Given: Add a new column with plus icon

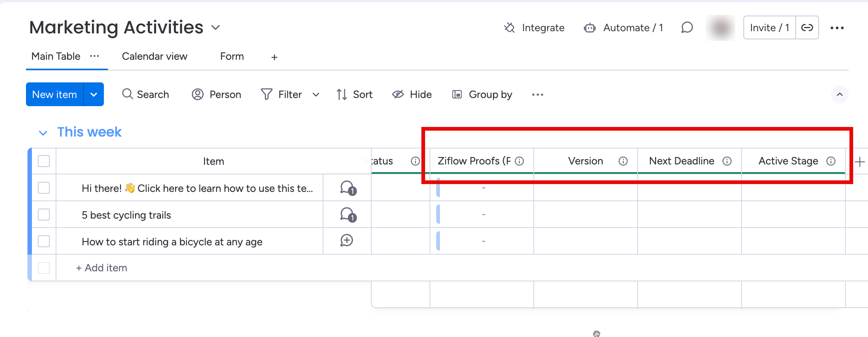Looking at the screenshot, I should (x=859, y=161).
